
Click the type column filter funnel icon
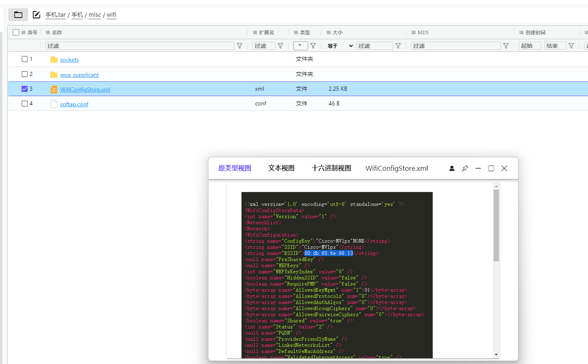[313, 46]
